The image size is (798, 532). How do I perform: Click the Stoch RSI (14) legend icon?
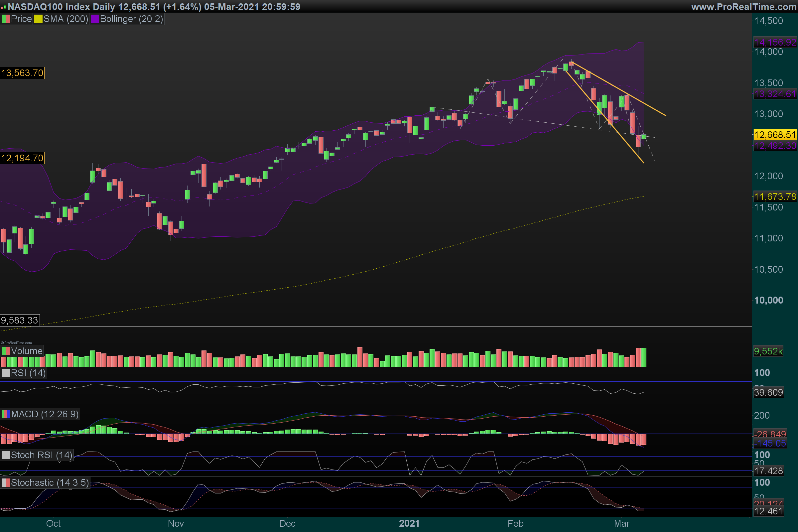6,455
